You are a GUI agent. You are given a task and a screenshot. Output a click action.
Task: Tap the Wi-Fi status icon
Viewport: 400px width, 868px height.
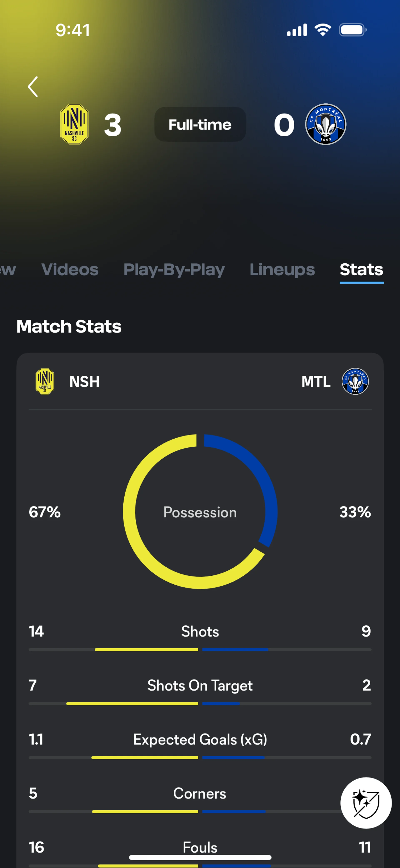(322, 30)
